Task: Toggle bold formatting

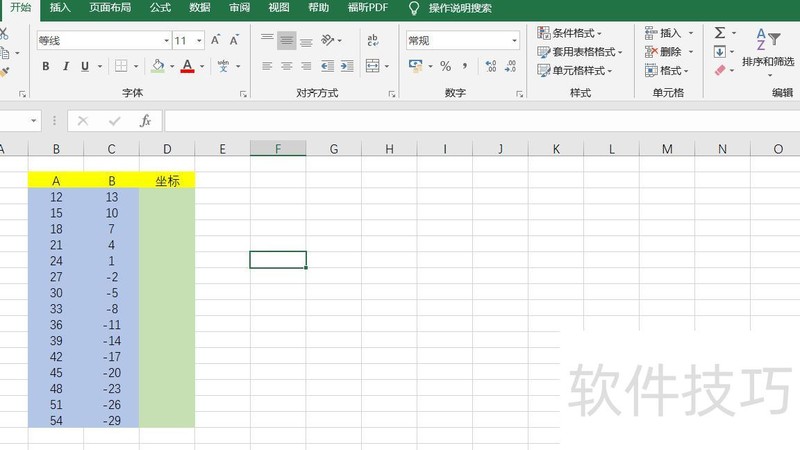Action: coord(46,66)
